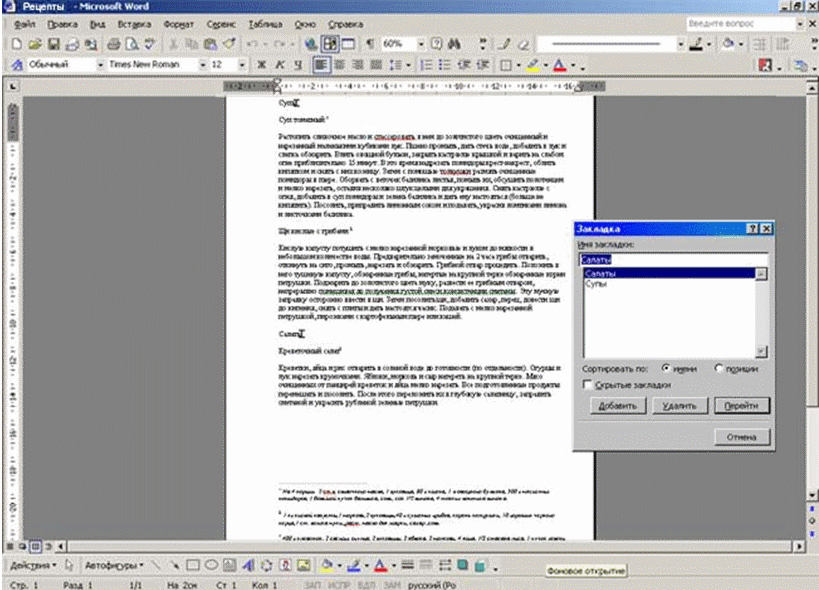Create a new blank document

pyautogui.click(x=16, y=44)
